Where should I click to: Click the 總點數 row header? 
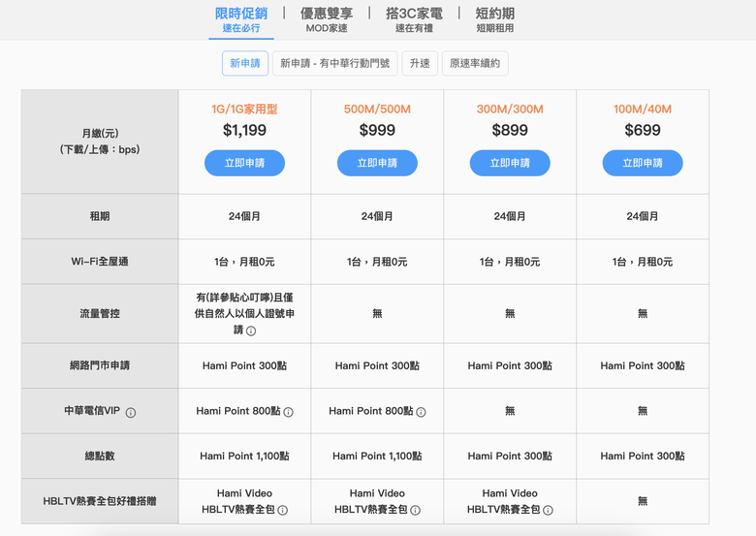[x=100, y=456]
